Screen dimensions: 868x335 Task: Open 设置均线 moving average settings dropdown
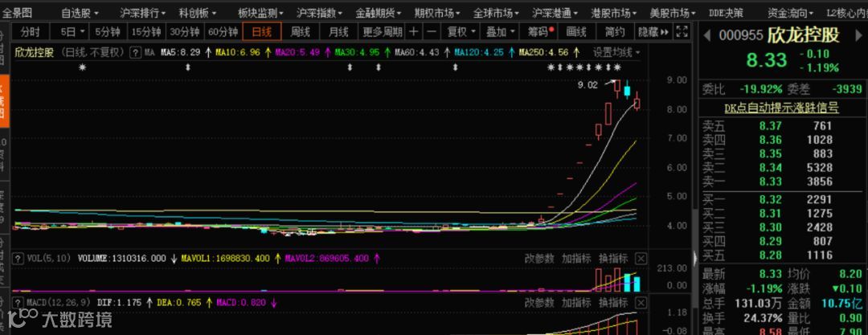point(616,53)
